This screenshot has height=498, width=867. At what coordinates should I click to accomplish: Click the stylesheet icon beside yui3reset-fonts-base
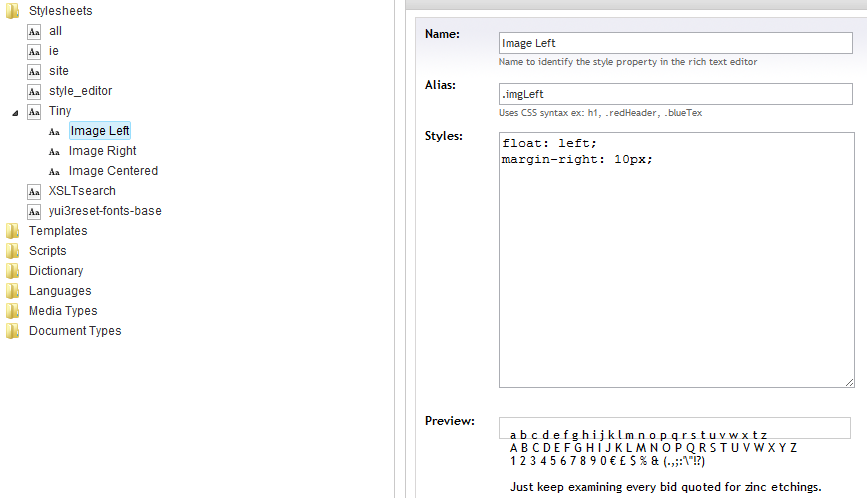pos(34,211)
